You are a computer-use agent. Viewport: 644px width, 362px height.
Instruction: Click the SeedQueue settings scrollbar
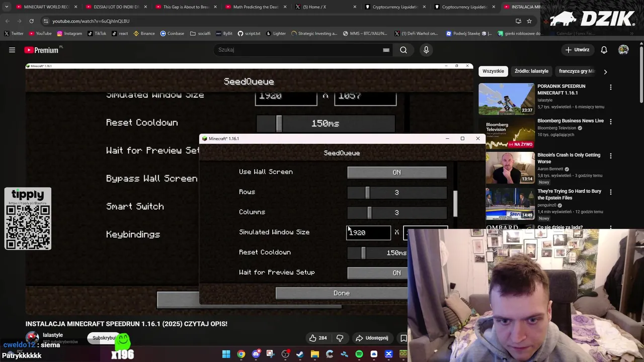[455, 204]
